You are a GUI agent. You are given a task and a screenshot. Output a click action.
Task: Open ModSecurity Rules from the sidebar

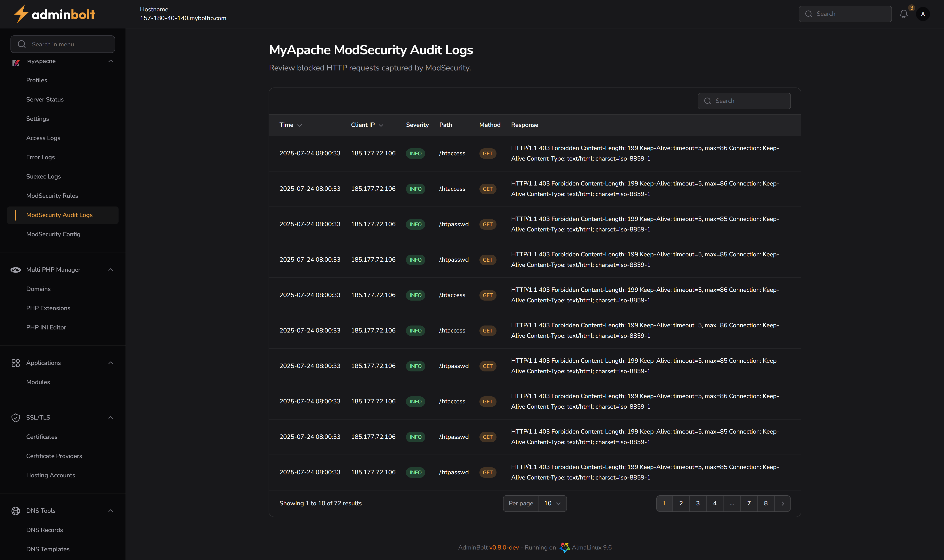coord(52,196)
